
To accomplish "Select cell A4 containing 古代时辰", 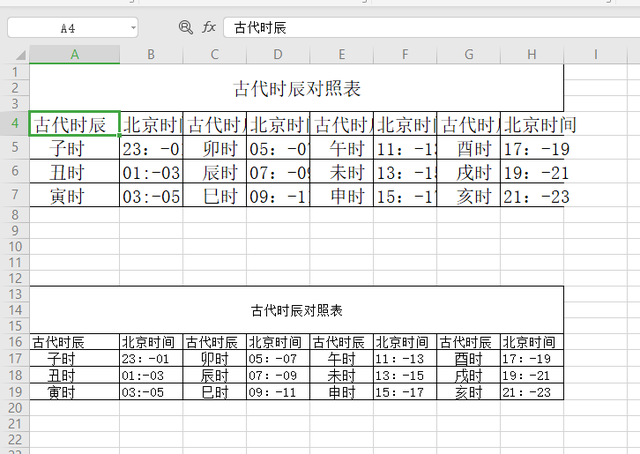I will (x=74, y=123).
